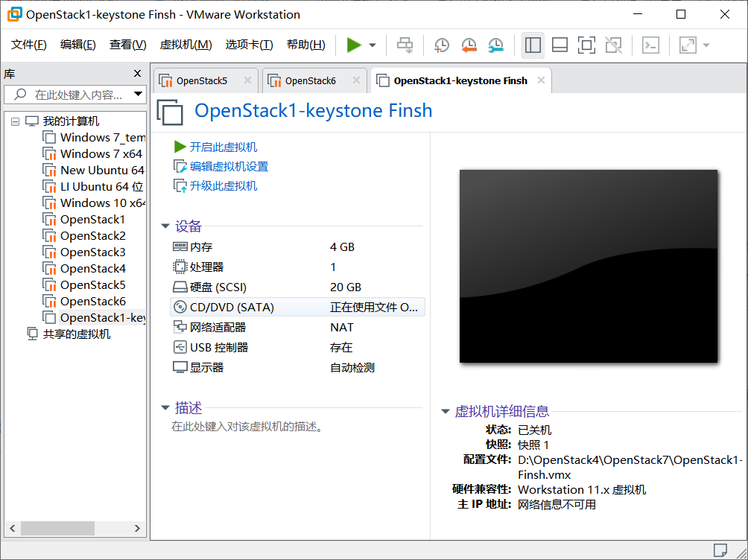Toggle the library sidebar view icon
Viewport: 748px width, 560px height.
[x=533, y=45]
